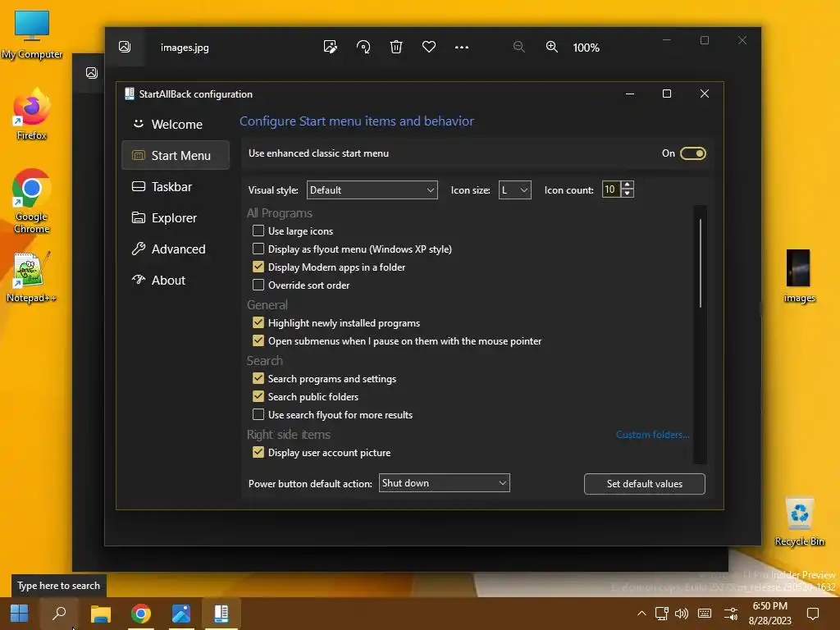The image size is (840, 630).
Task: Enable Use search flyout for more results
Action: 258,414
